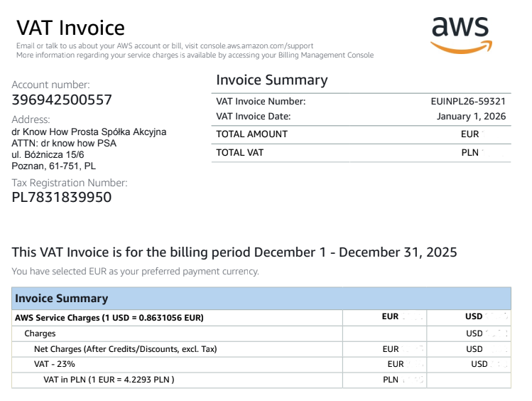Click the Net Charges row label

pos(125,348)
